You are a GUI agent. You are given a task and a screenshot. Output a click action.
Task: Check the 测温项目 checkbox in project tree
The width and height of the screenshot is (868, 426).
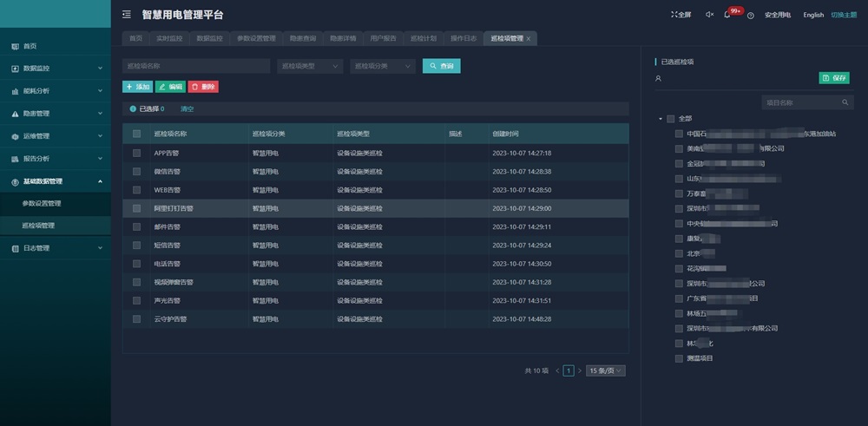point(680,357)
